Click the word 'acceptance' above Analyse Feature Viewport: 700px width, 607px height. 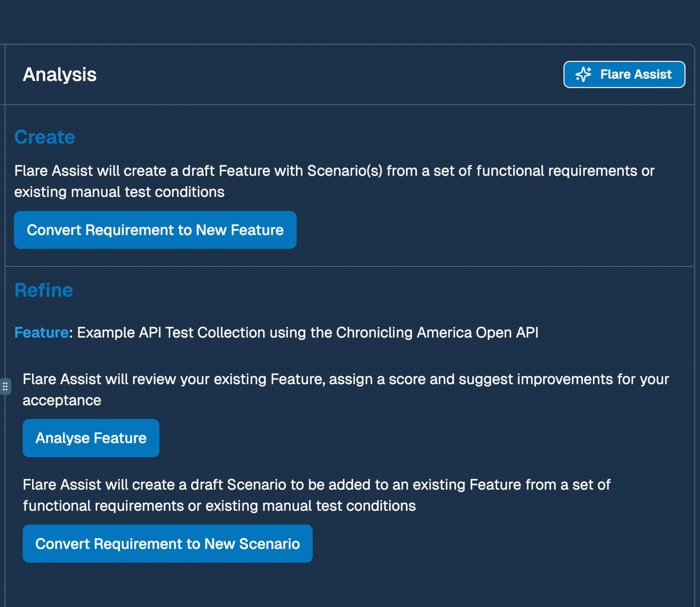[x=62, y=400]
